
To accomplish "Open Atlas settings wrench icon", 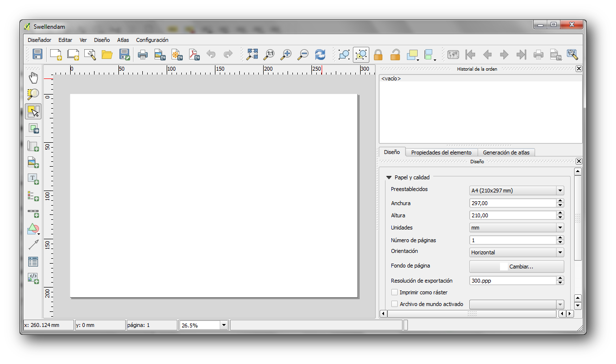I will (573, 54).
